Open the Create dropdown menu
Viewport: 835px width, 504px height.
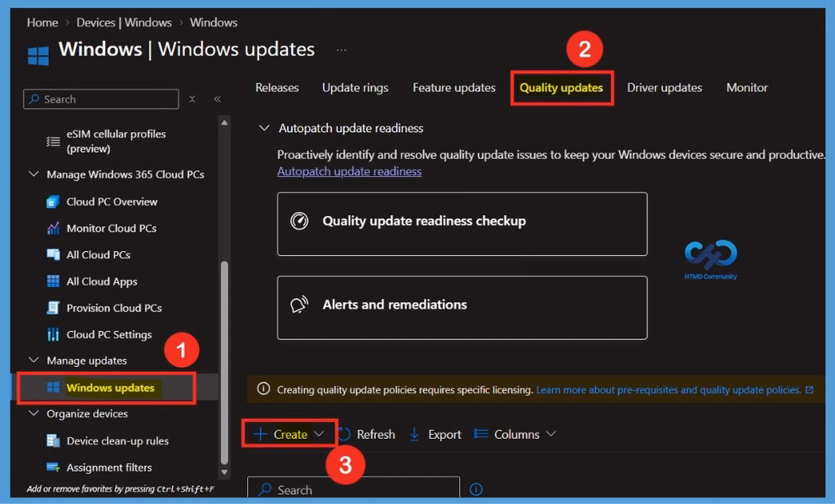(x=289, y=434)
